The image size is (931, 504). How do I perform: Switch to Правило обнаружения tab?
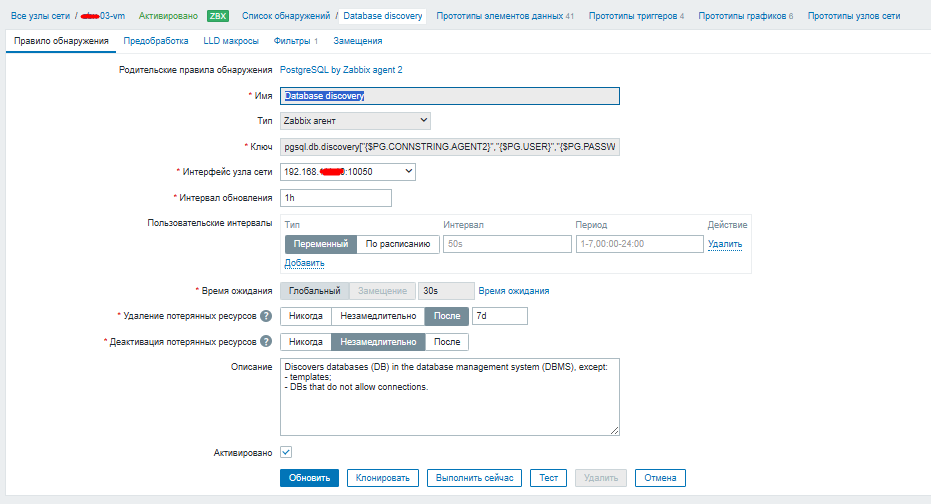(x=61, y=41)
